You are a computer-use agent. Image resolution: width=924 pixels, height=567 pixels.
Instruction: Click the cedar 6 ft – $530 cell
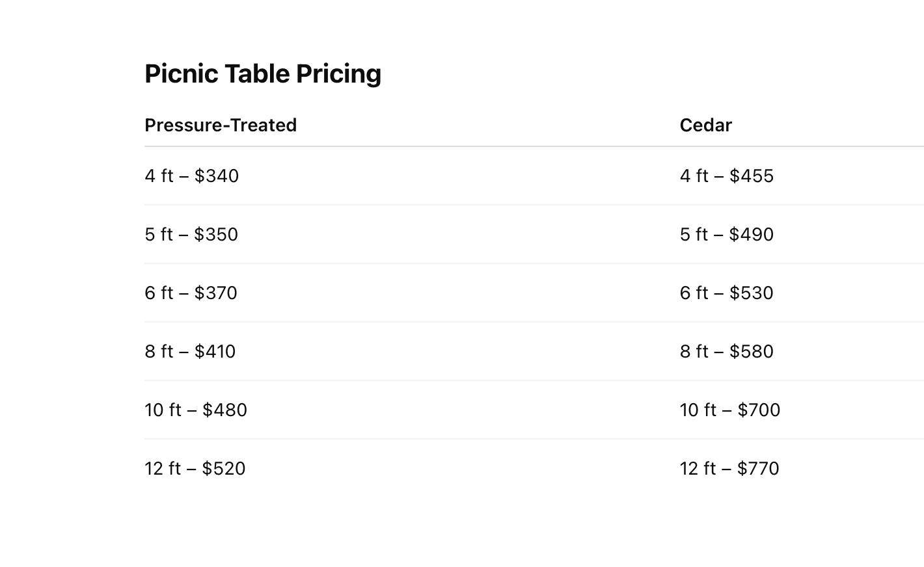click(x=802, y=293)
